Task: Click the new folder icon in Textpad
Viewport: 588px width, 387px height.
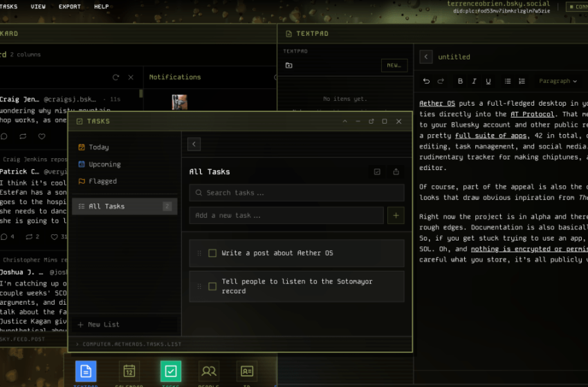Action: (x=288, y=66)
